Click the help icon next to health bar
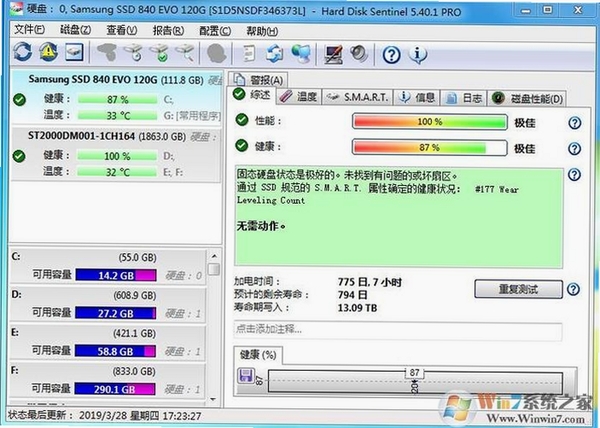600x428 pixels. tap(574, 148)
